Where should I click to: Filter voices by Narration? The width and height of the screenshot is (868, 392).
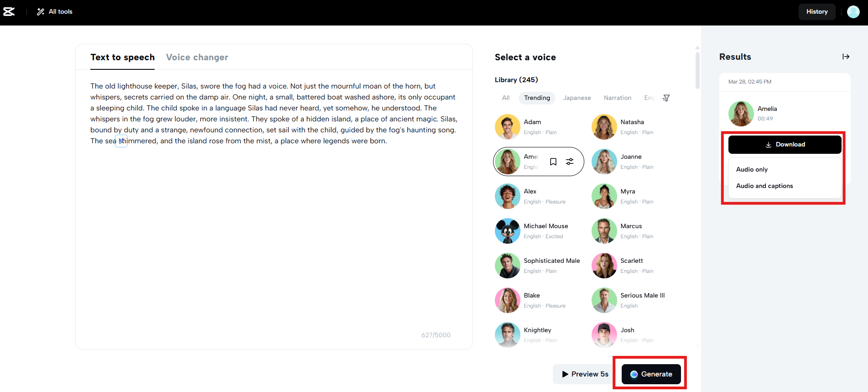[618, 98]
